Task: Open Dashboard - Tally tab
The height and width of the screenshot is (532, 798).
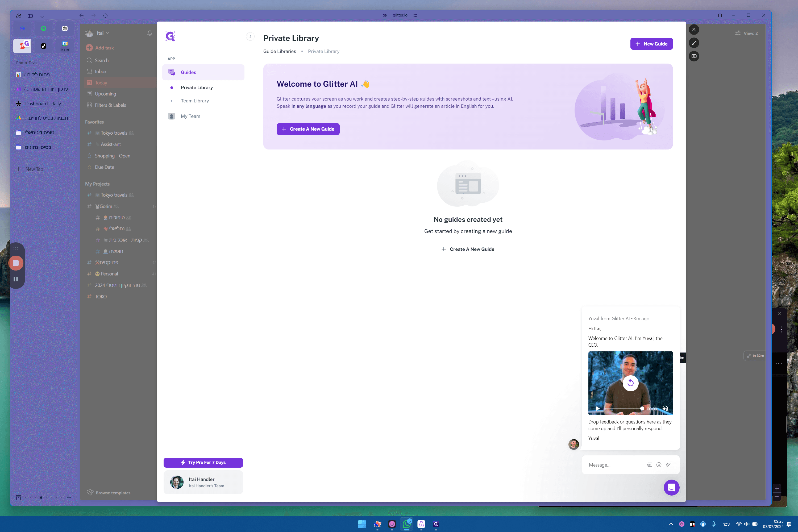Action: tap(43, 104)
